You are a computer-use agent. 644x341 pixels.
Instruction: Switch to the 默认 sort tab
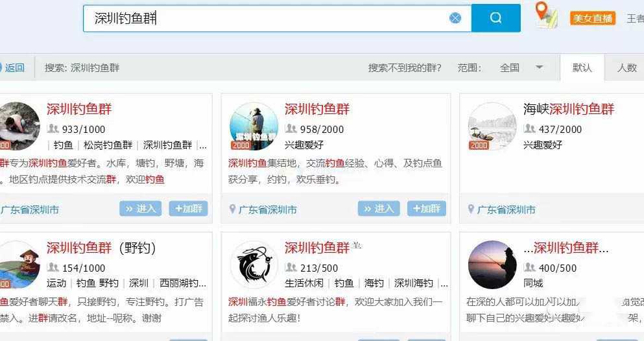(x=582, y=67)
